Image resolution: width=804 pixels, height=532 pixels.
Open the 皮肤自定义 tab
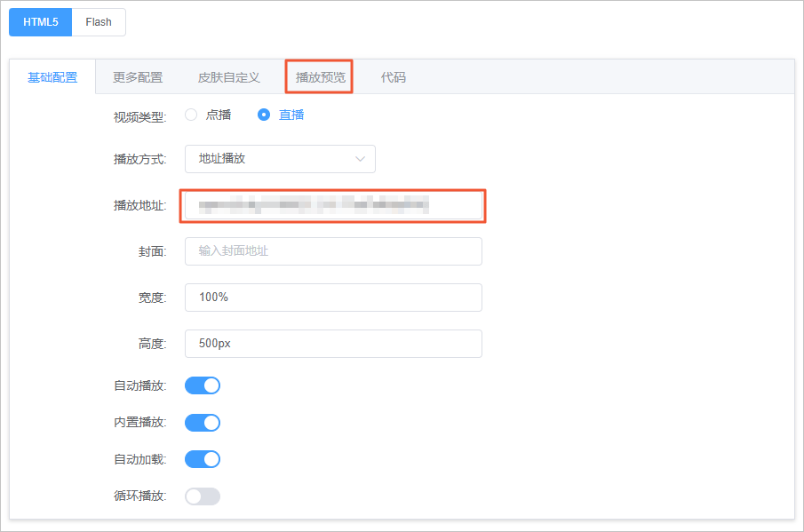[x=228, y=77]
